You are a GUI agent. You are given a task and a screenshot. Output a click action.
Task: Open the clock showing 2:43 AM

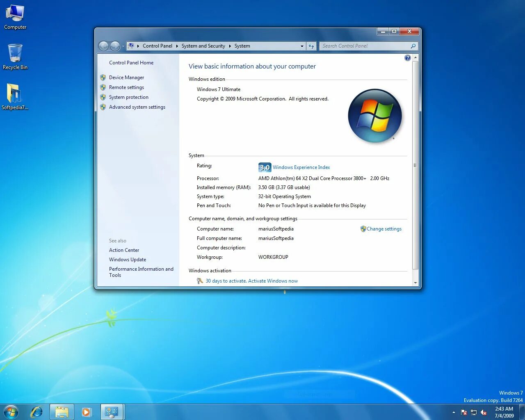click(x=504, y=412)
